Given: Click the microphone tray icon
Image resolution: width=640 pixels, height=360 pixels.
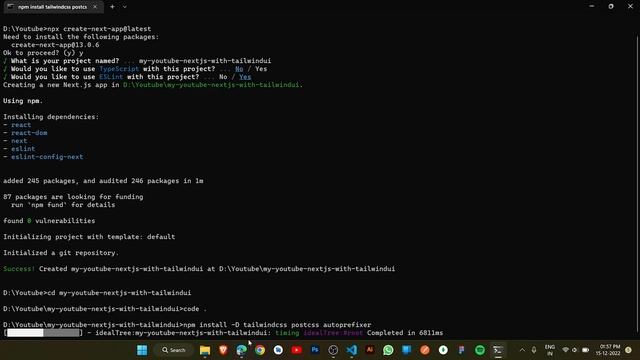Looking at the screenshot, I should tap(534, 350).
